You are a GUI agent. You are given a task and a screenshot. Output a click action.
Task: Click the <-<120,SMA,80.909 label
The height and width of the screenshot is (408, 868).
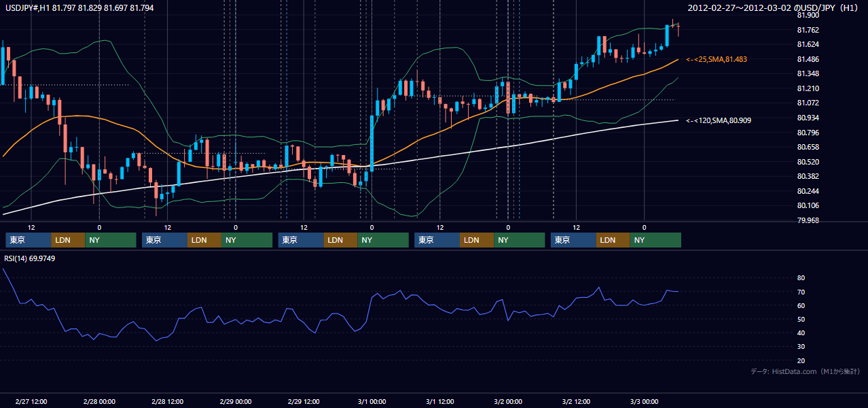click(x=719, y=120)
